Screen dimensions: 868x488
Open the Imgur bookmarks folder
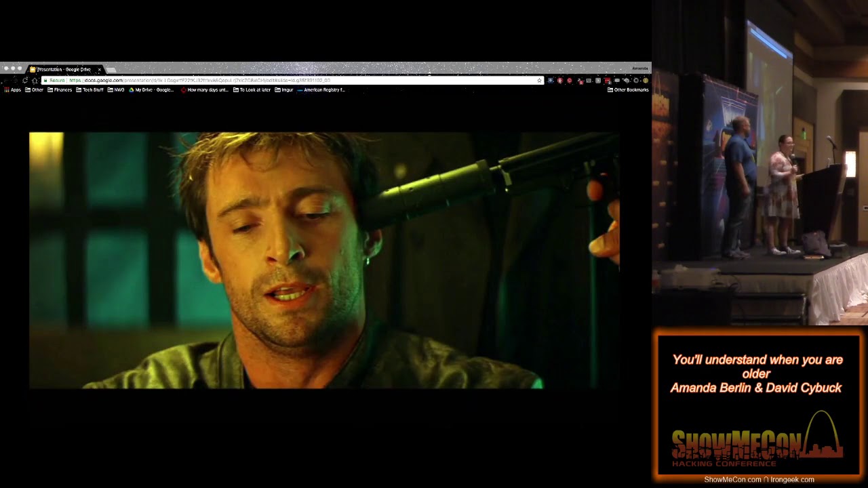[284, 89]
